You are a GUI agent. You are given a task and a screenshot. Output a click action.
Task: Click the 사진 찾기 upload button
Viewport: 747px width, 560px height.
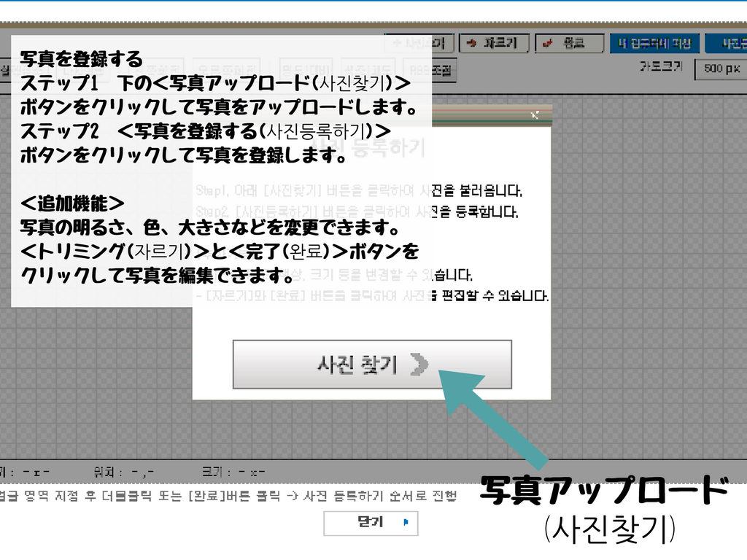[372, 365]
